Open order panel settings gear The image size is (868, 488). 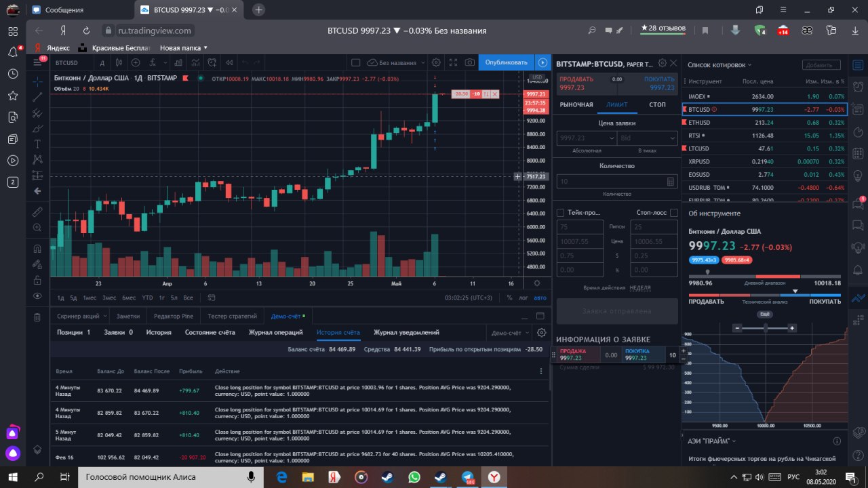[x=663, y=62]
